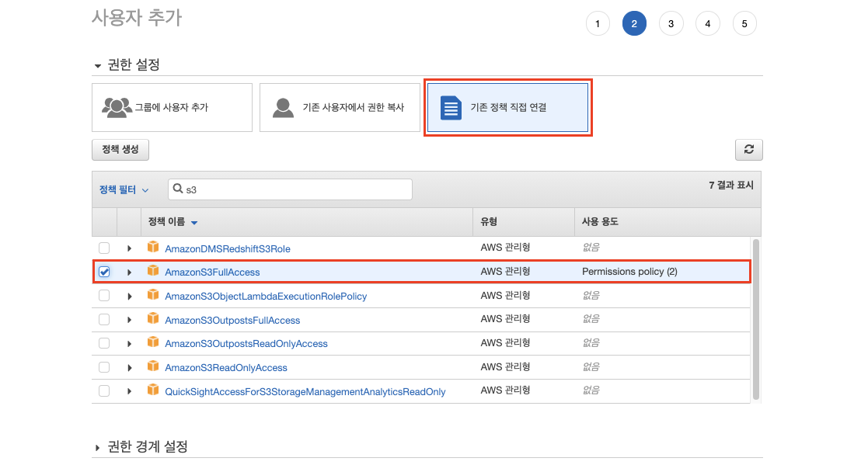Sort by 정책 이름 column header
The height and width of the screenshot is (472, 868).
point(173,222)
